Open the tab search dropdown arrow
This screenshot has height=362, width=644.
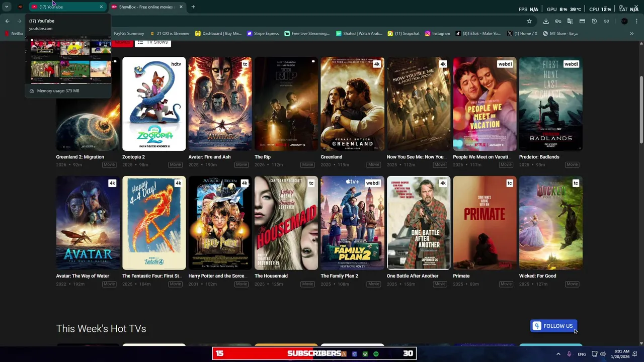tap(7, 7)
